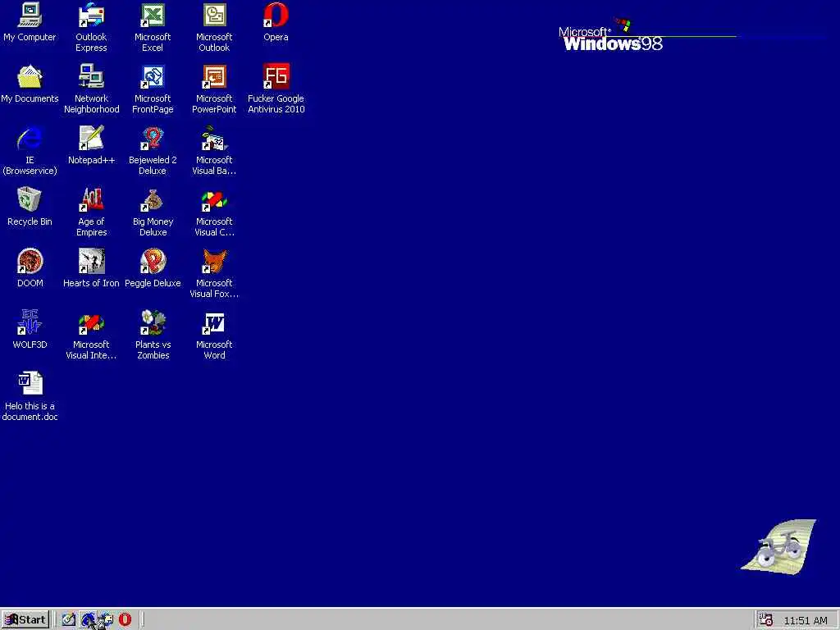This screenshot has height=630, width=840.
Task: Click the Peggle Deluxe icon
Action: (x=153, y=262)
